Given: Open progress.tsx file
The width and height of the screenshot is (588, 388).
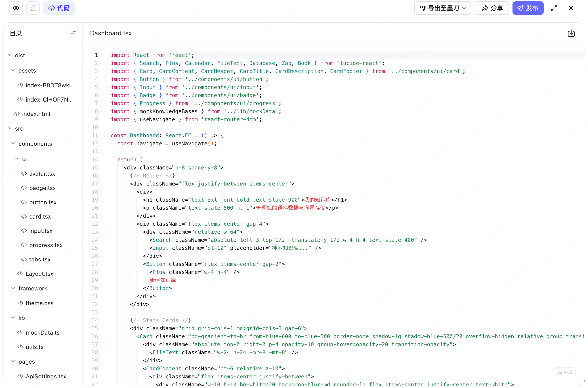Looking at the screenshot, I should click(x=42, y=245).
